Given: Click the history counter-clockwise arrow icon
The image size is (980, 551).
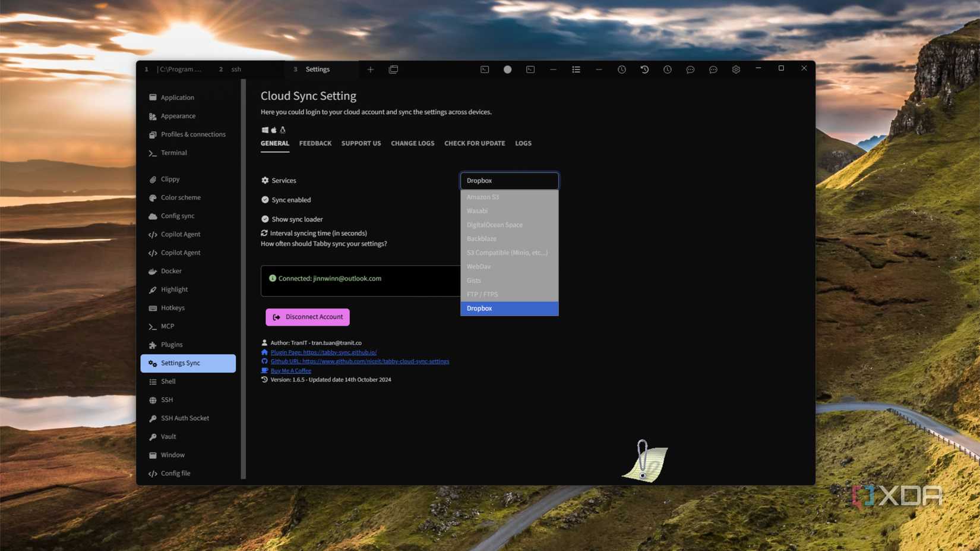Looking at the screenshot, I should tap(644, 70).
